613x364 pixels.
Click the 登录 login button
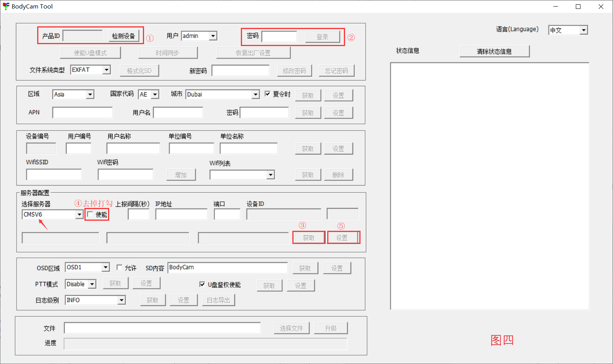(x=322, y=37)
